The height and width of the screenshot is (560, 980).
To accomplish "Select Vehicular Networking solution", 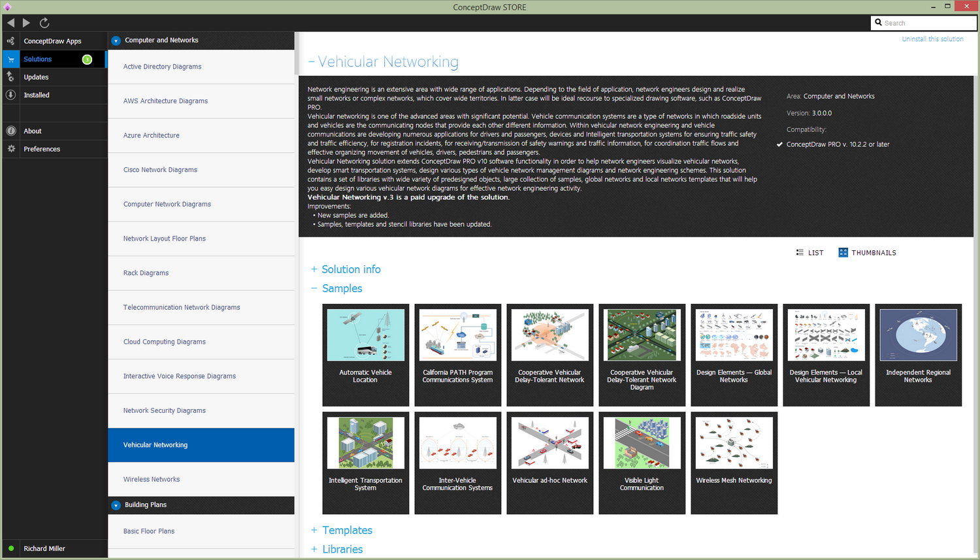I will click(201, 445).
